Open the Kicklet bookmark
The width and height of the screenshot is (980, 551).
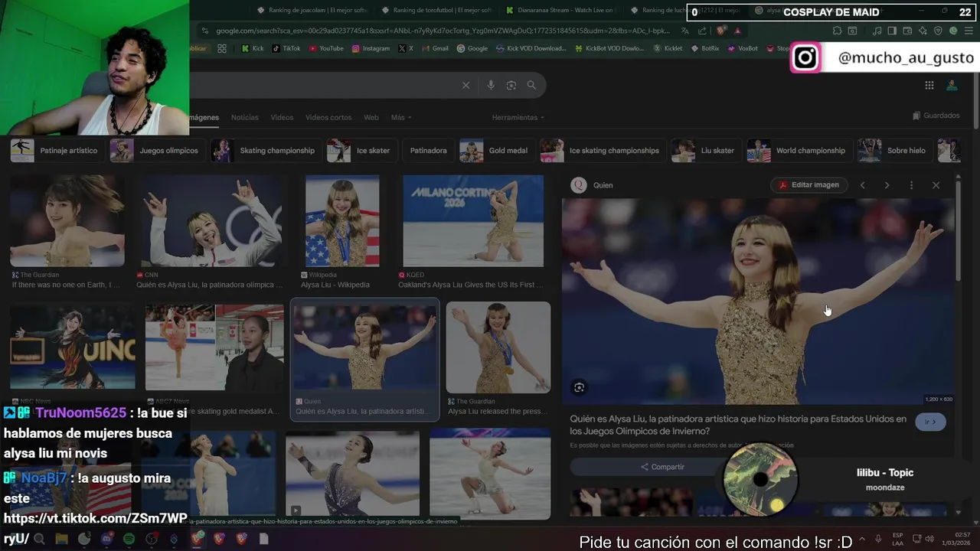[x=668, y=48]
